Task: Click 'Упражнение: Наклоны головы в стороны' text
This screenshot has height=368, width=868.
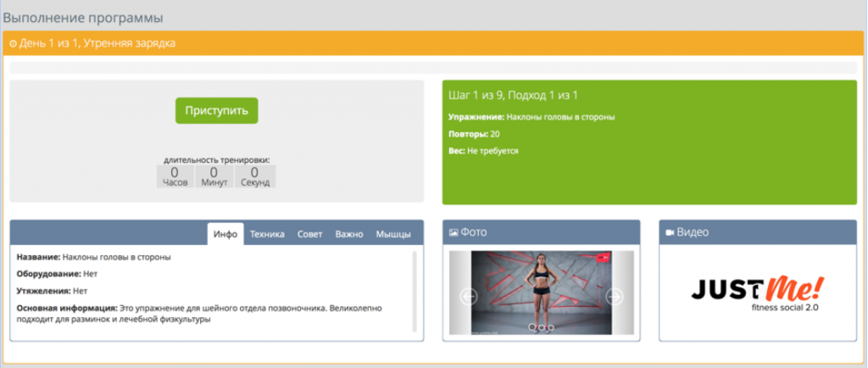Action: (531, 117)
